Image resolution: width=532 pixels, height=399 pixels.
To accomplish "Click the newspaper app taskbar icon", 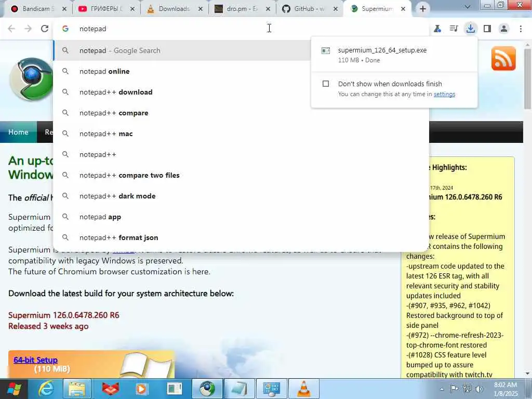I will [175, 389].
